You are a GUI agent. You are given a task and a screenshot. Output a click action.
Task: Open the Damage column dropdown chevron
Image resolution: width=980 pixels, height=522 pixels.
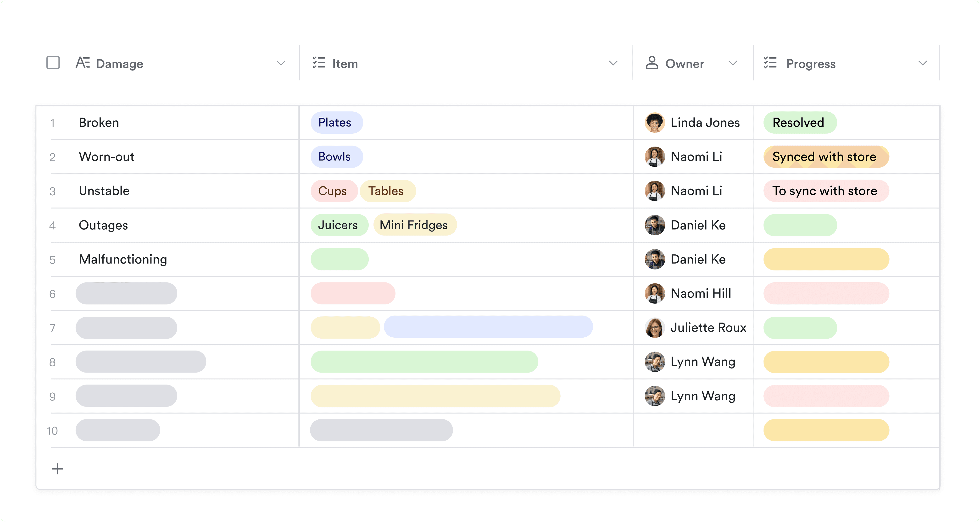pyautogui.click(x=281, y=63)
